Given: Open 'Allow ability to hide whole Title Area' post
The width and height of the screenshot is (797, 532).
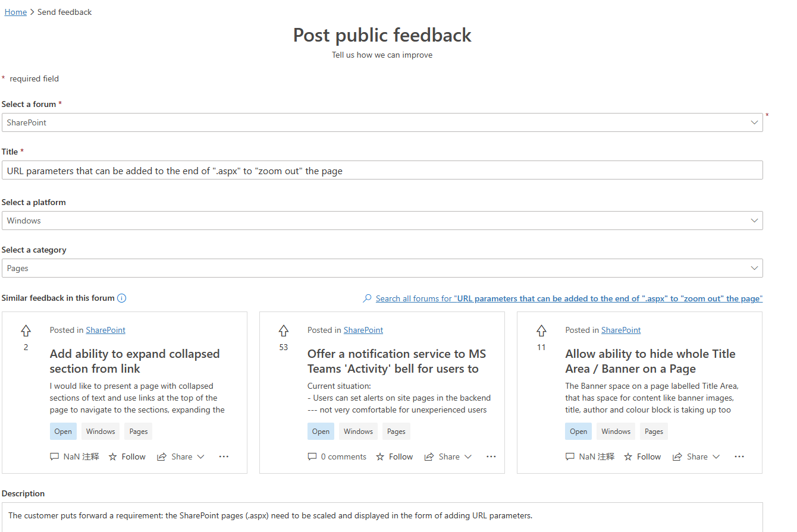Looking at the screenshot, I should 650,361.
